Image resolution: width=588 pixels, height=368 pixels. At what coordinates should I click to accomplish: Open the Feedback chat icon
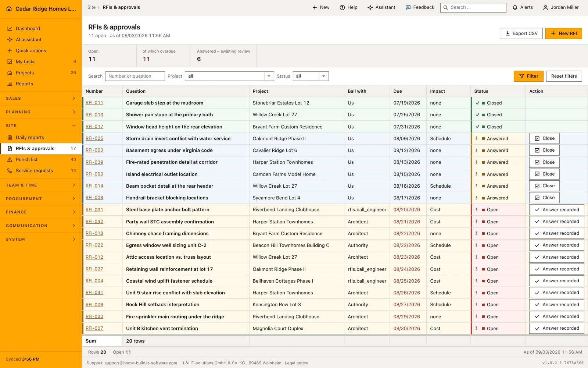(x=408, y=7)
